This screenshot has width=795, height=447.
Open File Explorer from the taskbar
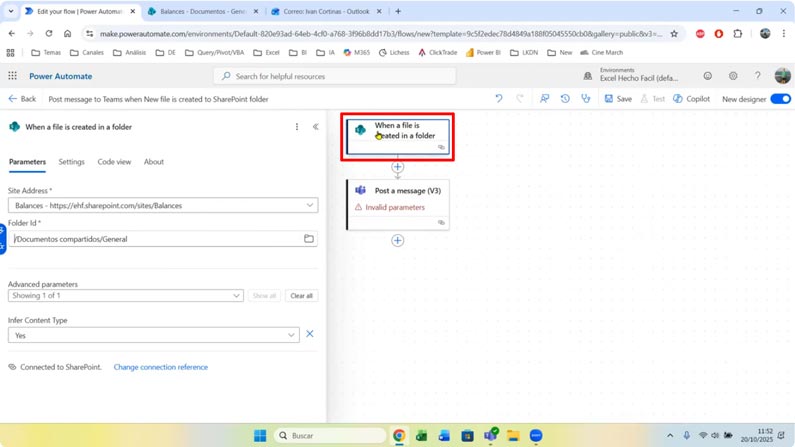513,435
